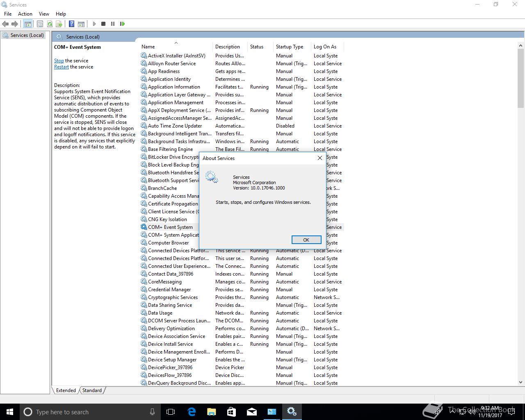Sort by the Status column header
Screen dimensions: 525x420
click(x=260, y=46)
